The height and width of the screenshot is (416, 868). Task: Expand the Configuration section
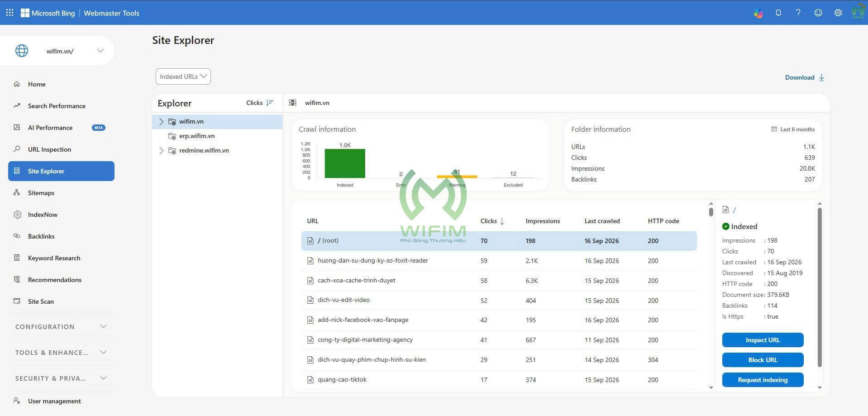coord(61,326)
